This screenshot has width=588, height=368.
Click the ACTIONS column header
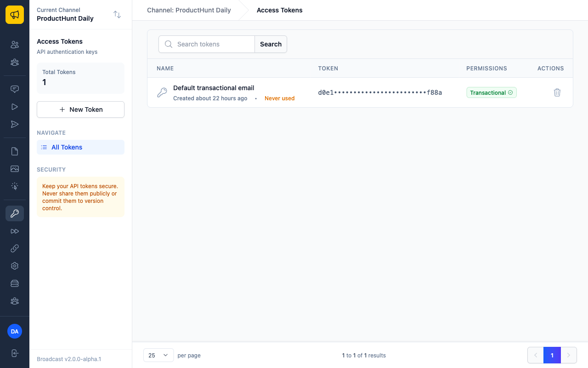(550, 68)
